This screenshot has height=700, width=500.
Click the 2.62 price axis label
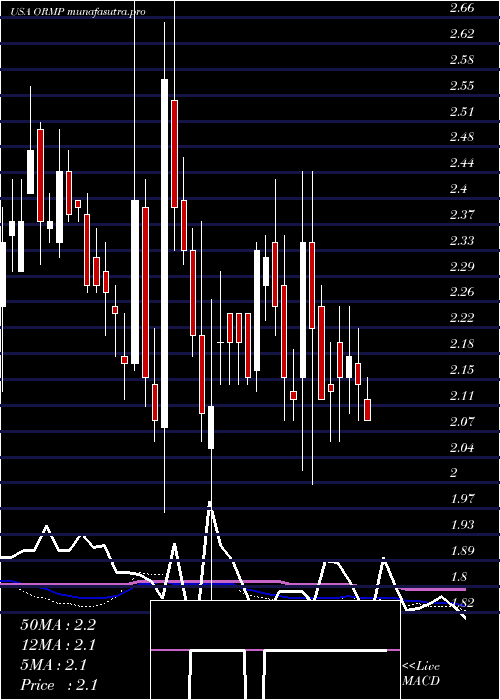tap(462, 33)
